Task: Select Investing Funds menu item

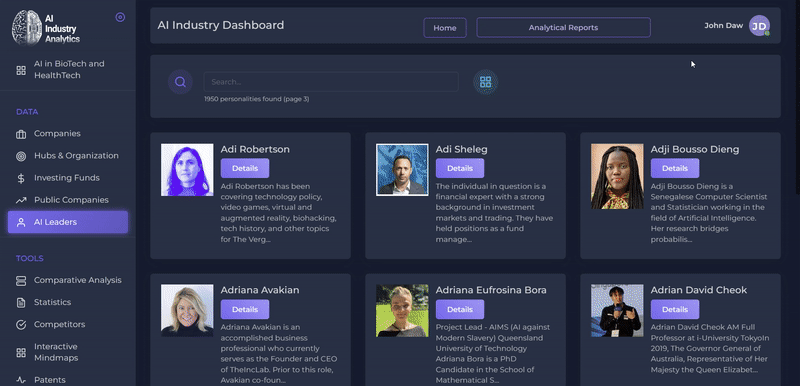Action: [x=68, y=178]
